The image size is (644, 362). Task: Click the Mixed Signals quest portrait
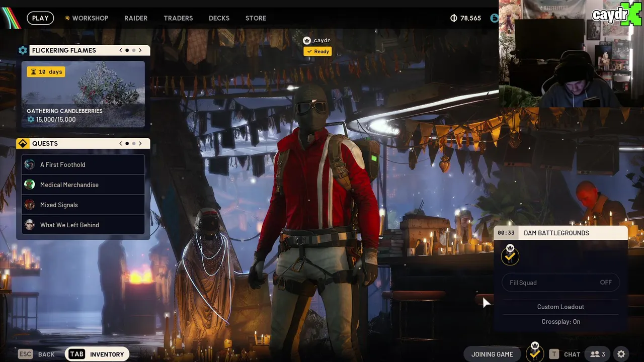(x=30, y=205)
